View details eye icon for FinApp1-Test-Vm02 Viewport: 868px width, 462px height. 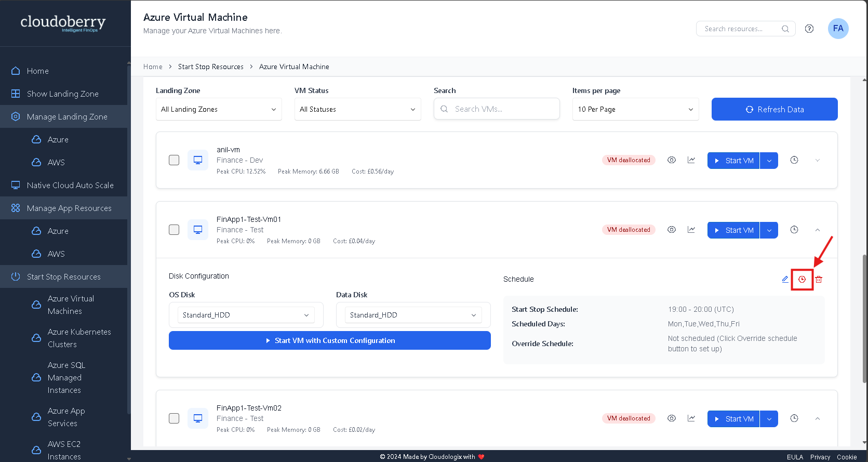(x=672, y=418)
